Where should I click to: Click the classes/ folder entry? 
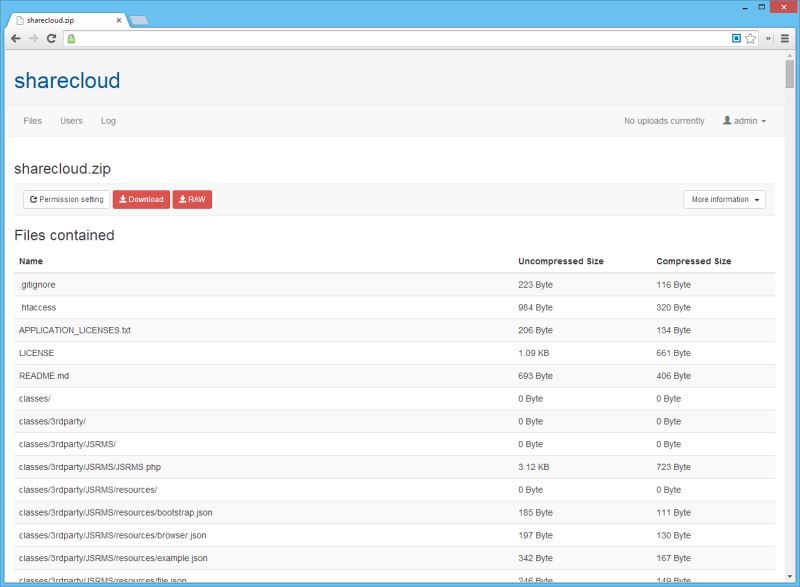(x=35, y=399)
